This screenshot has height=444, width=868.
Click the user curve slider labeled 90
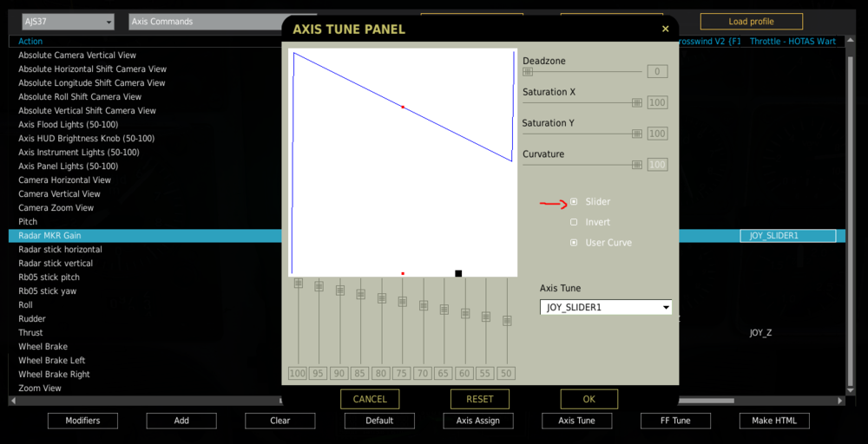340,291
